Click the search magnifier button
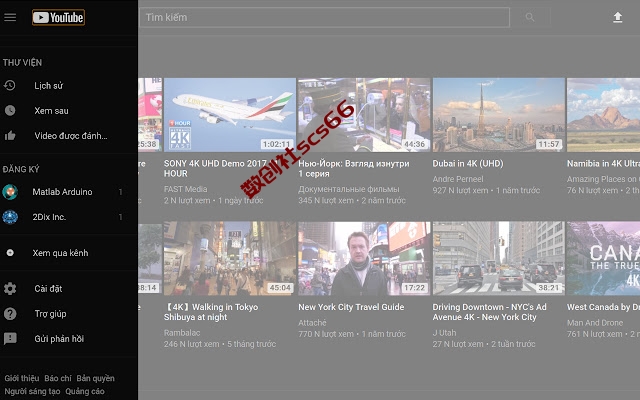 pyautogui.click(x=530, y=17)
